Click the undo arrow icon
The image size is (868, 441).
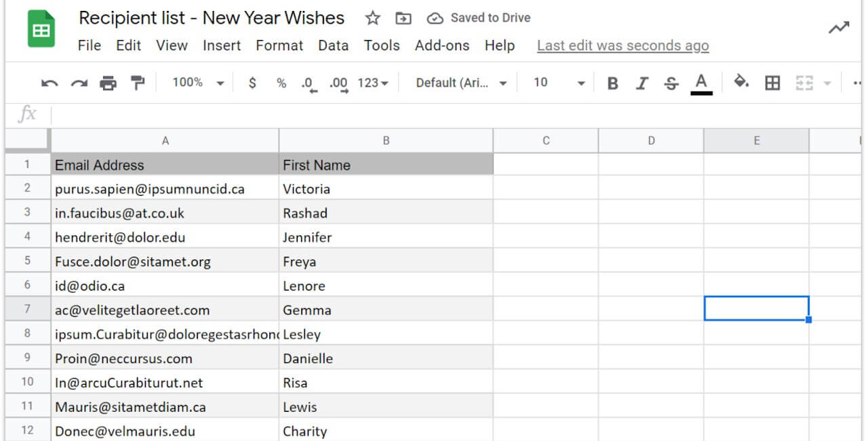[x=50, y=83]
